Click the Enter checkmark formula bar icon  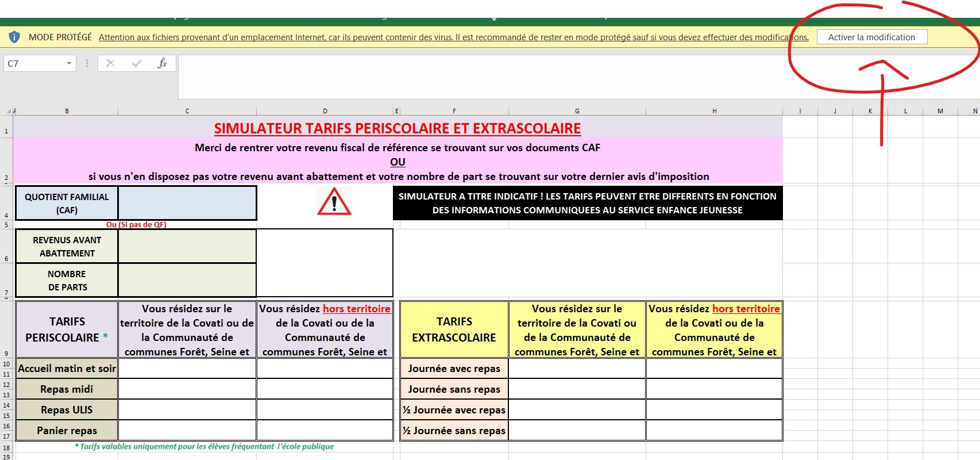pos(137,63)
